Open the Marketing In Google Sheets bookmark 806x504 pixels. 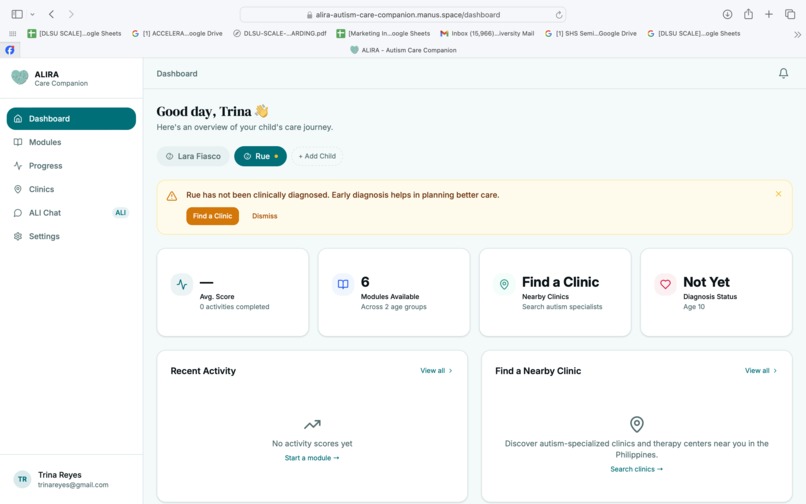coord(383,33)
